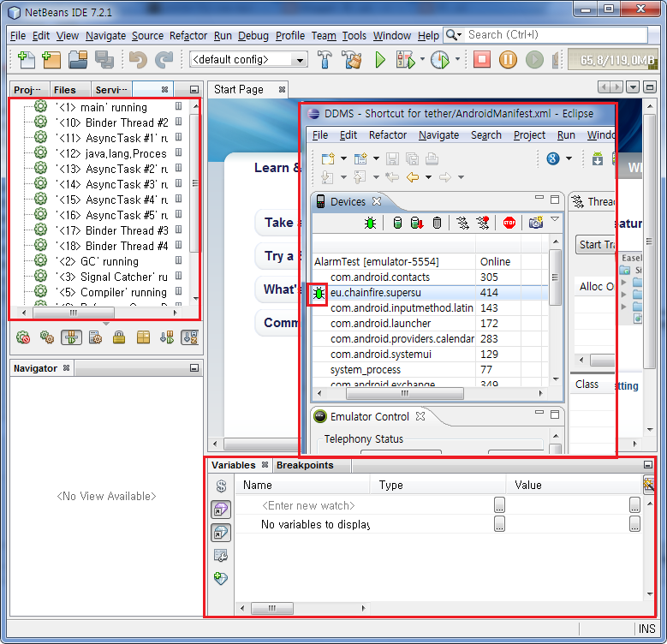Toggle sort by suspended/resumed state button
The image size is (667, 644).
[x=167, y=337]
